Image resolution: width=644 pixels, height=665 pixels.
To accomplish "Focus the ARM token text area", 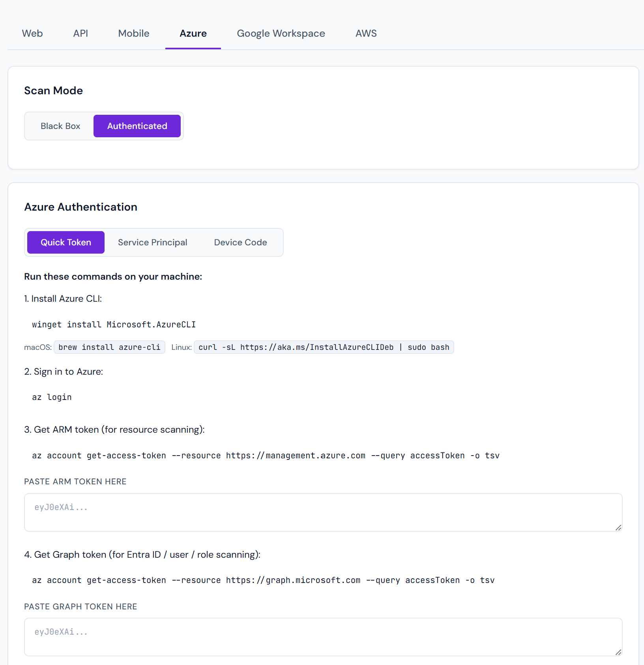I will [323, 512].
